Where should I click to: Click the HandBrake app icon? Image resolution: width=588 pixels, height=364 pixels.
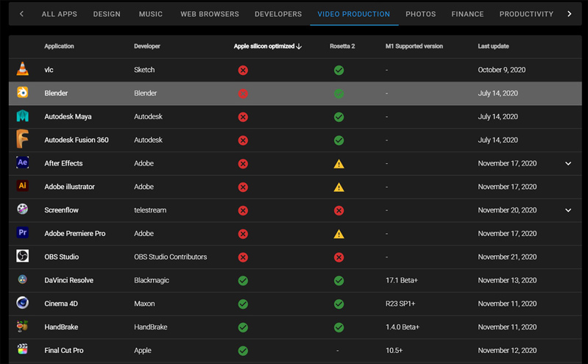point(23,326)
